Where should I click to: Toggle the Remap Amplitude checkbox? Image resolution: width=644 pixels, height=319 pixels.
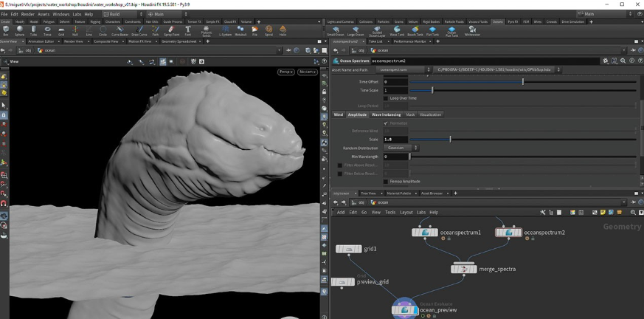(386, 181)
